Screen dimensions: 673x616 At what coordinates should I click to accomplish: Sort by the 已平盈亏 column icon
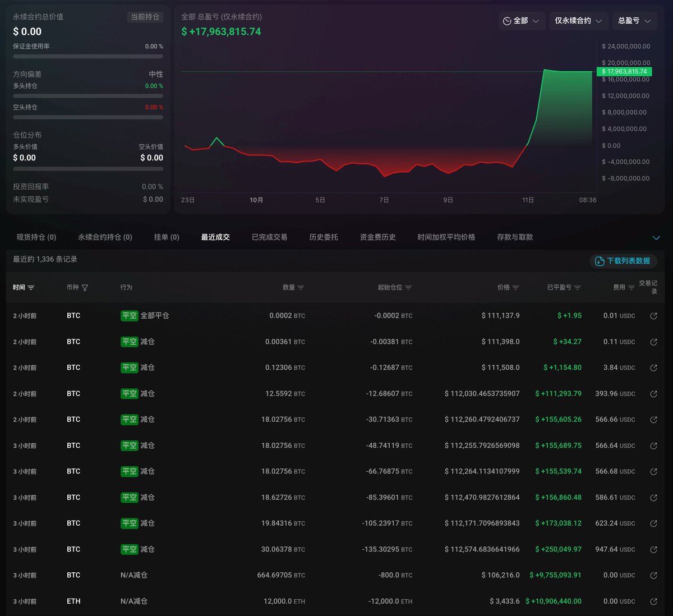(578, 288)
